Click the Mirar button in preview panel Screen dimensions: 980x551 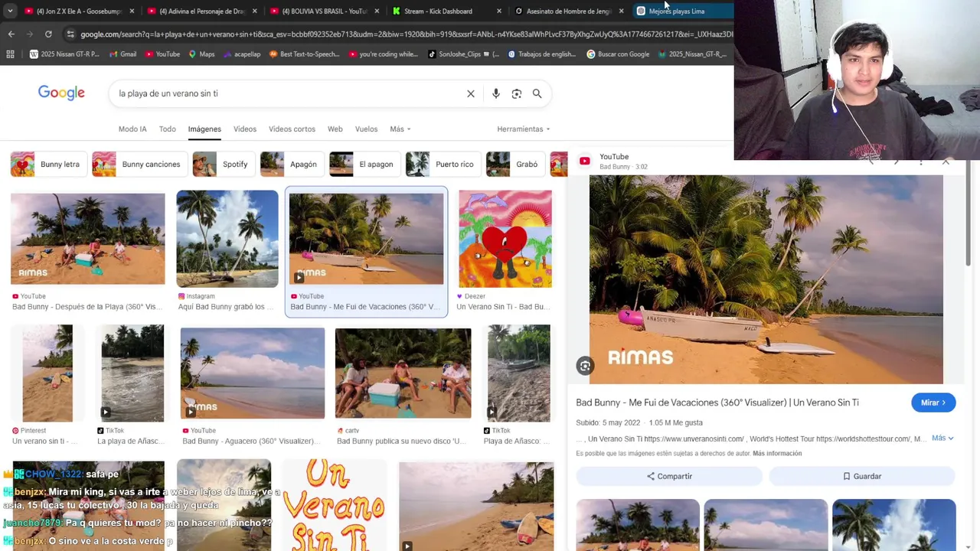tap(933, 403)
